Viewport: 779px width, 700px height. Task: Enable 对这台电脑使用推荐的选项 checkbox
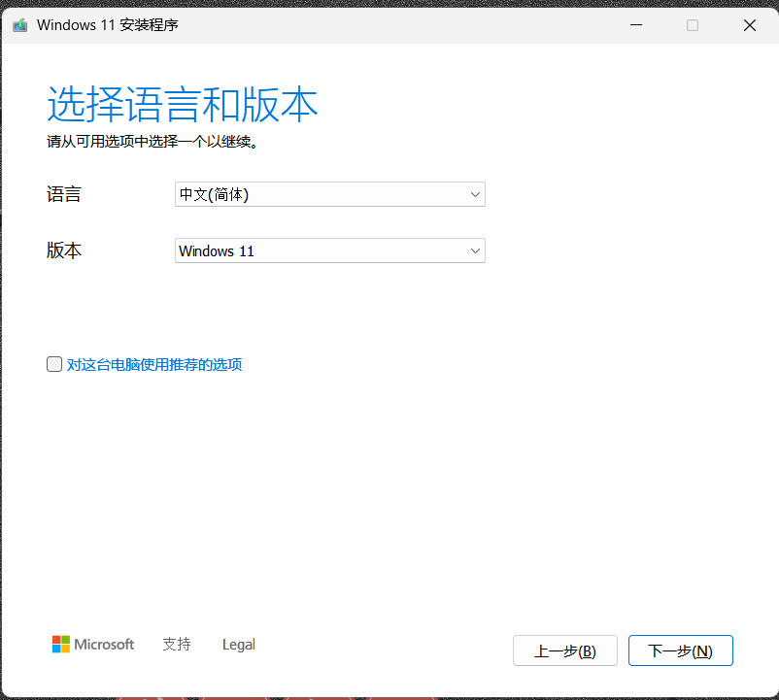point(54,364)
